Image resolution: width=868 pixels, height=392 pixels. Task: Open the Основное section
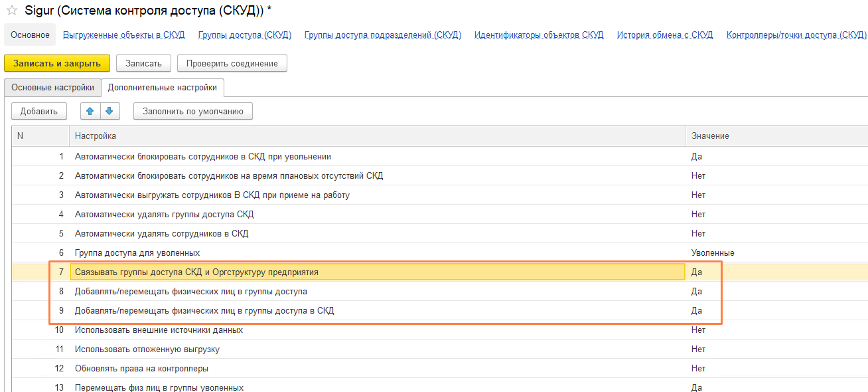coord(30,35)
